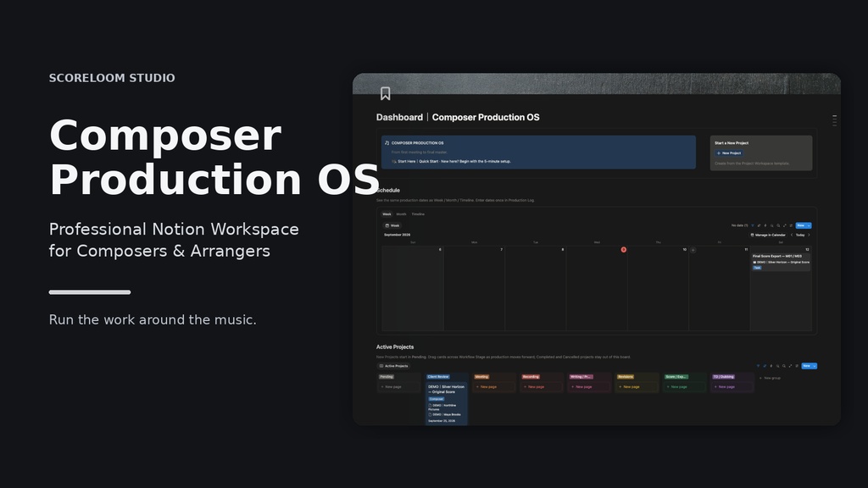Screen dimensions: 868x488
Task: Open the Week view chip with calendar icon
Action: pyautogui.click(x=392, y=225)
